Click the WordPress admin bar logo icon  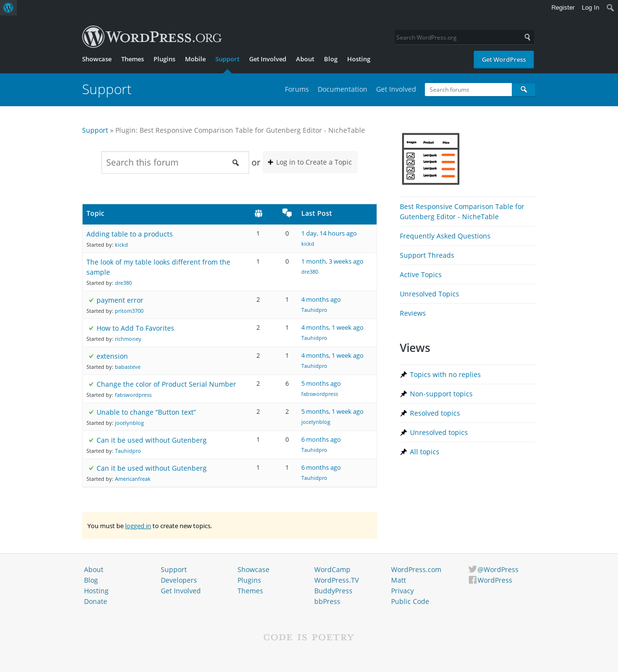click(x=8, y=8)
